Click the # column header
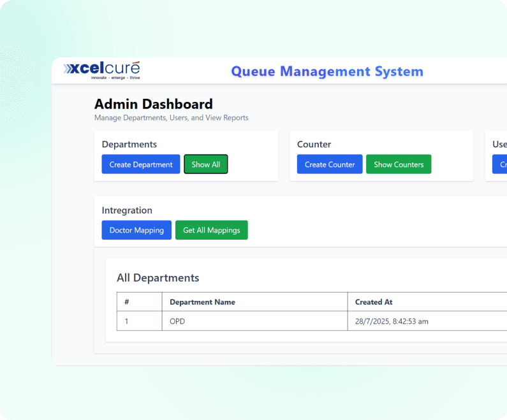 click(140, 301)
